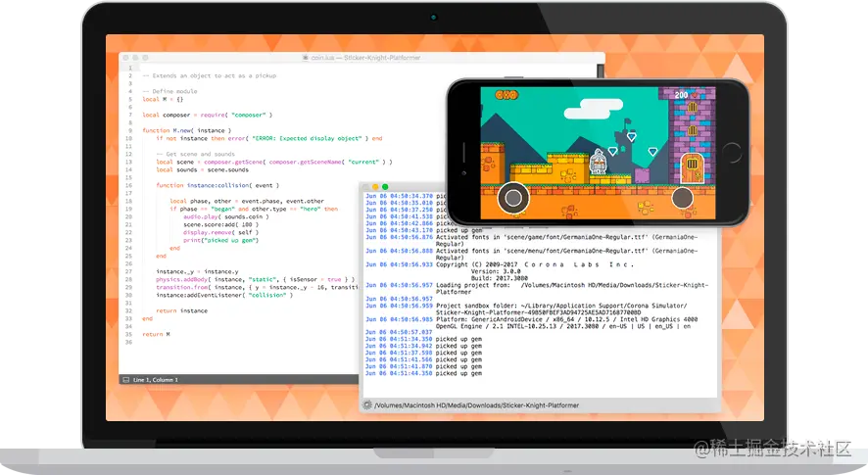Click the 04:50:56.888 Activated fonts log entry

[531, 254]
